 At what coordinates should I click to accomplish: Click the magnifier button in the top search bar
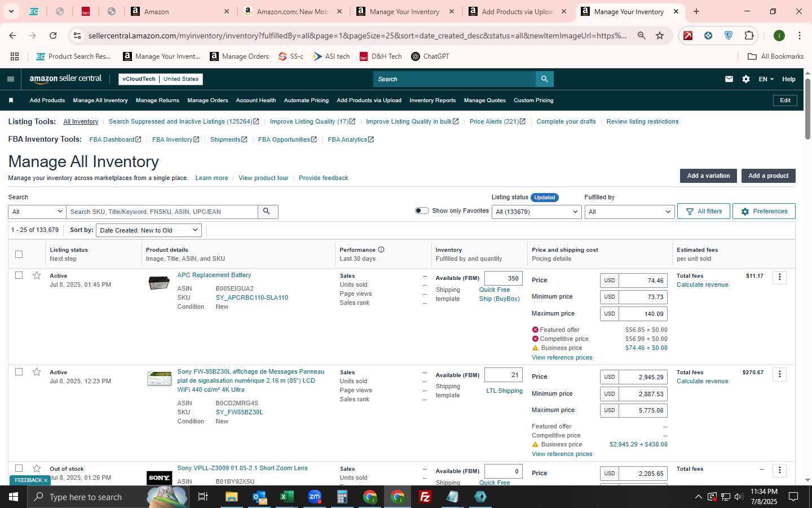pyautogui.click(x=544, y=79)
